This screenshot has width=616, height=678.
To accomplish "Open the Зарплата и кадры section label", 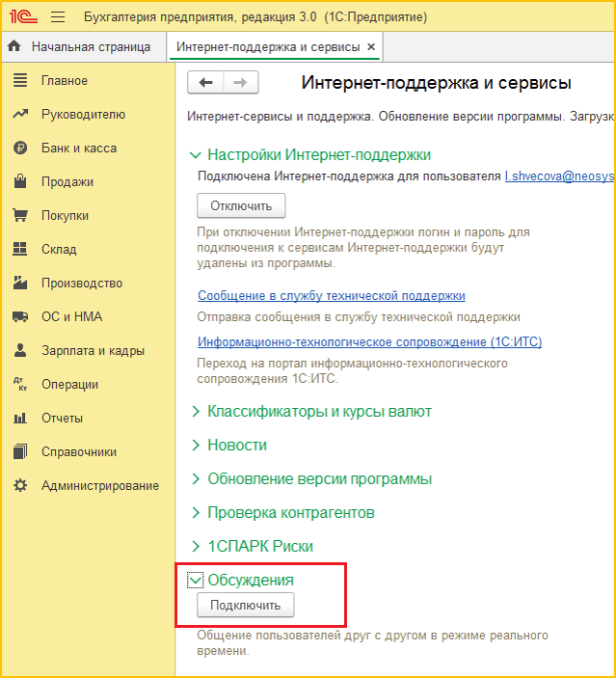I will [x=93, y=351].
